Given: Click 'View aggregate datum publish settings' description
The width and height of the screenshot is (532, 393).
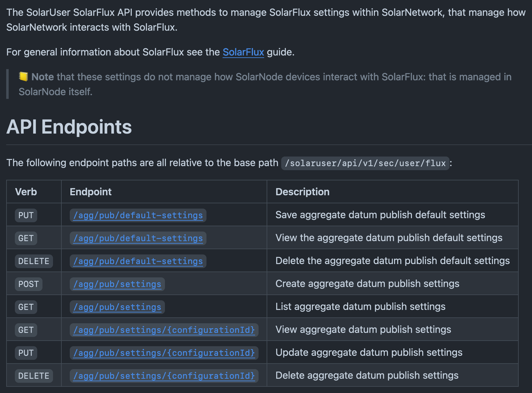Looking at the screenshot, I should [363, 329].
